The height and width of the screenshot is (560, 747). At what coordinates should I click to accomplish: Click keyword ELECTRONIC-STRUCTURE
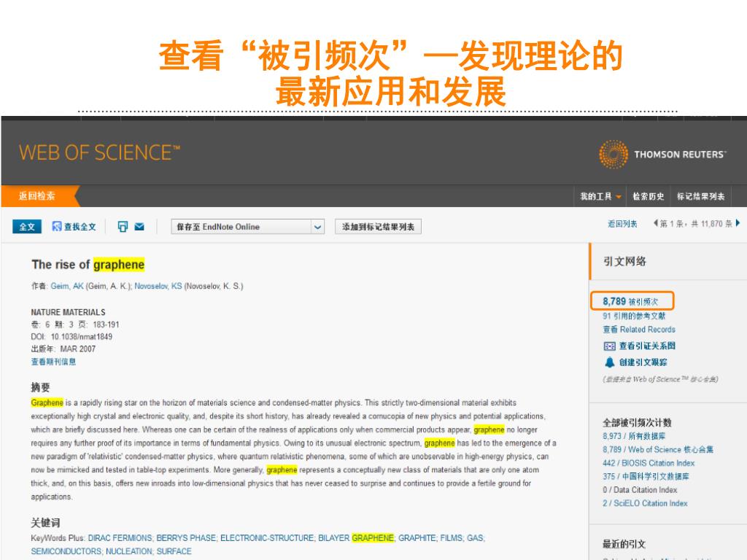[x=267, y=538]
